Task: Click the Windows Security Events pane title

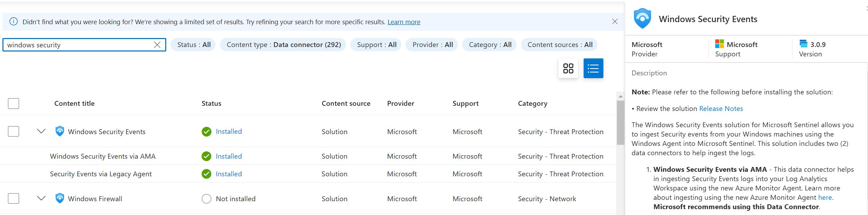Action: click(708, 19)
